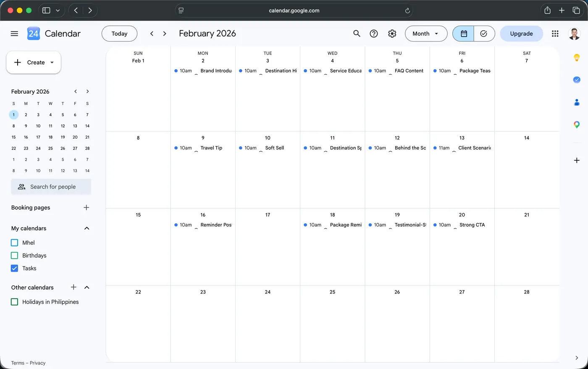Click the Google Calendar logo

tap(34, 34)
